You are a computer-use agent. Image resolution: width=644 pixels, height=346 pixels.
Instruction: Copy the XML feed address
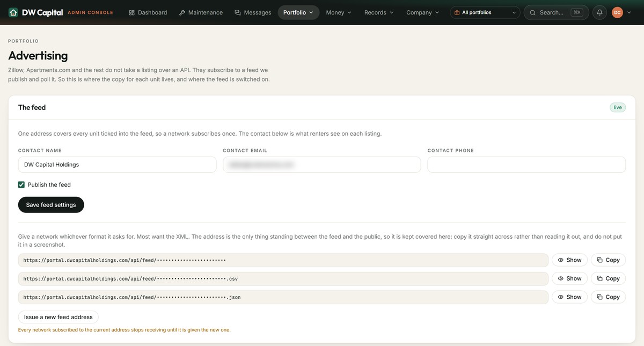pyautogui.click(x=608, y=260)
